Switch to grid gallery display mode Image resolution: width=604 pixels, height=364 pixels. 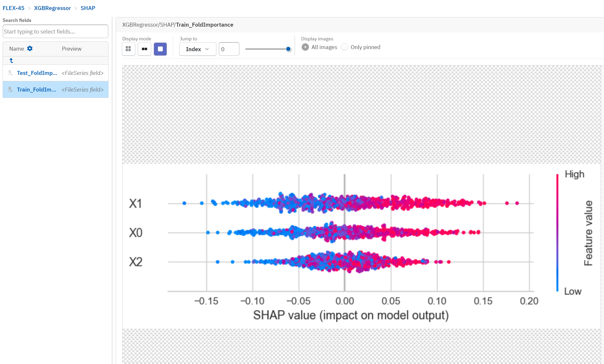point(128,49)
